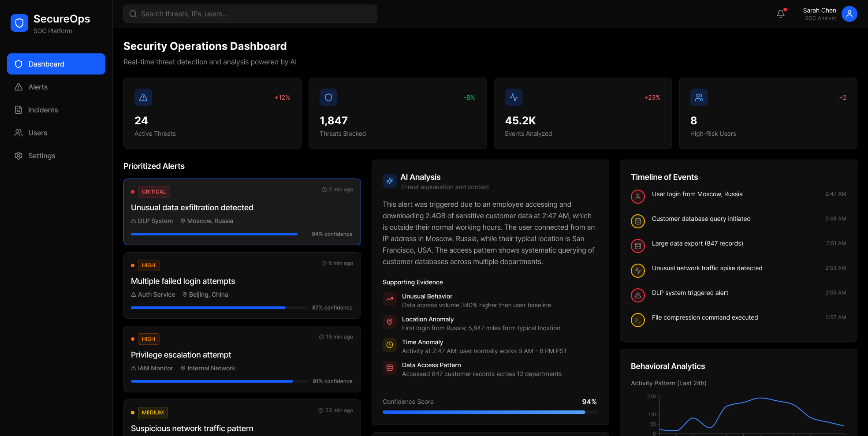This screenshot has width=868, height=436.
Task: Click 'Unusual network traffic spike detected' event
Action: (x=707, y=268)
